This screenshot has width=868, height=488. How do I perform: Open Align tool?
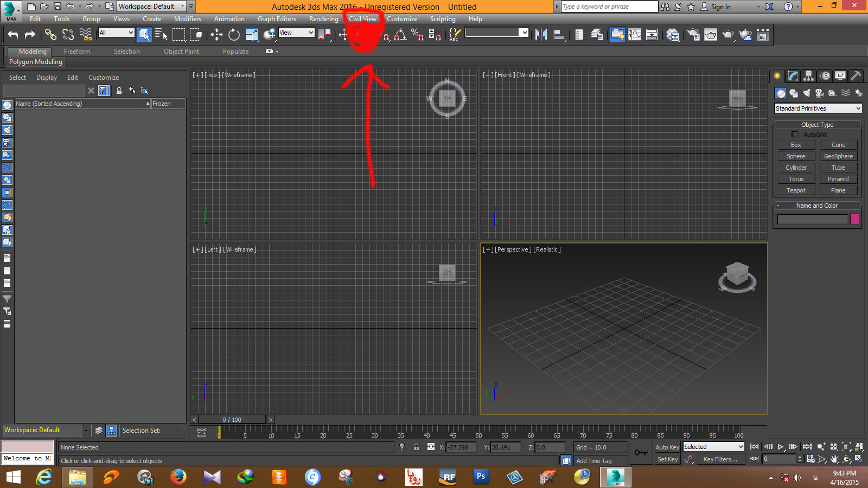click(x=559, y=35)
